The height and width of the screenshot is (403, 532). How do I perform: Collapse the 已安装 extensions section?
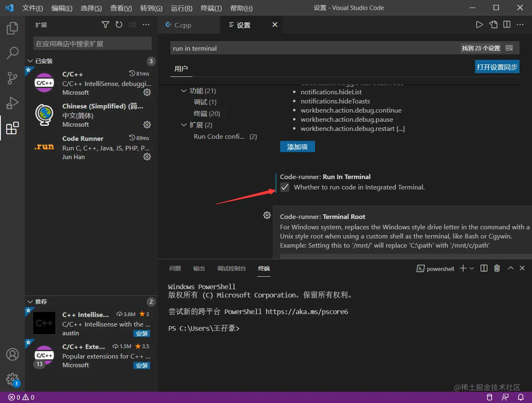pos(30,61)
